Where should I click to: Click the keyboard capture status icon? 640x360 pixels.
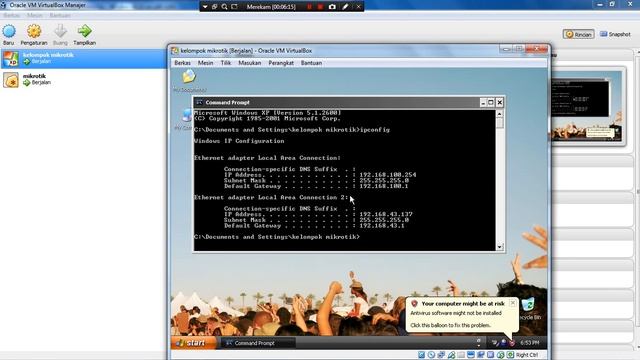coord(510,355)
